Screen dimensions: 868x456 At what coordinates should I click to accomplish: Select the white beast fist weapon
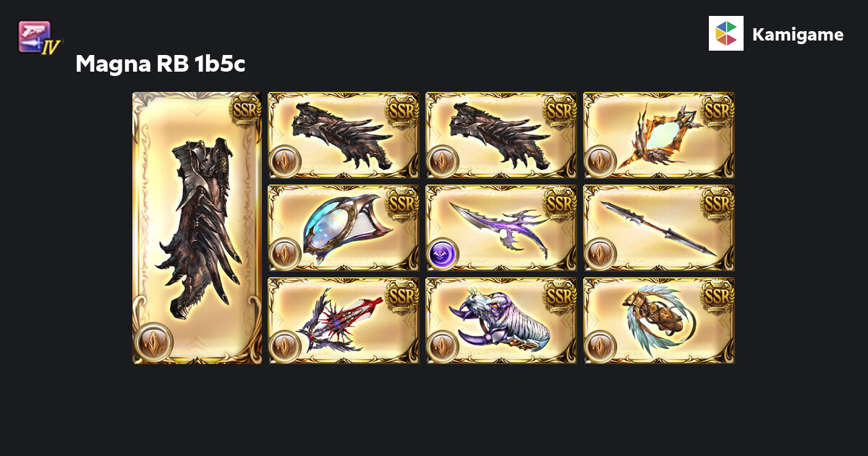pyautogui.click(x=501, y=321)
